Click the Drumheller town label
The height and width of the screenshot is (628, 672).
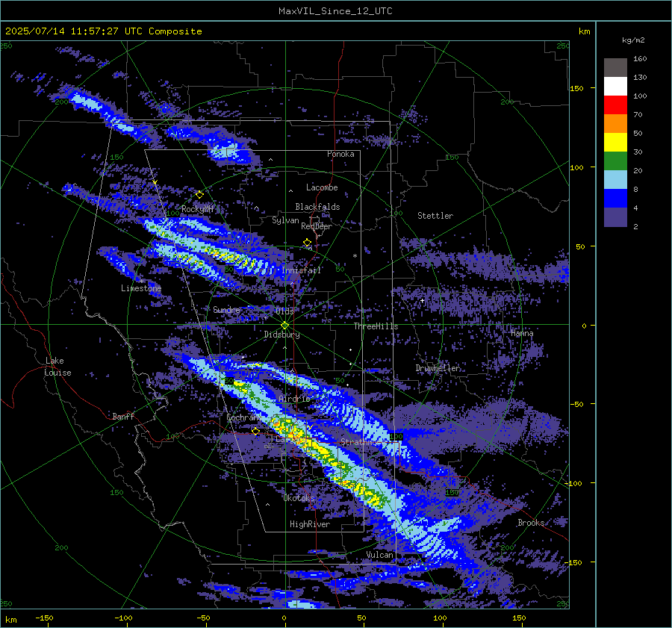(438, 368)
